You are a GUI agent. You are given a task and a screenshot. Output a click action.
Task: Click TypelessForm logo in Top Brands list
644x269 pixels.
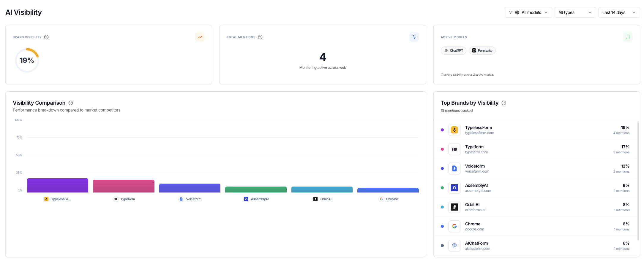coord(454,130)
